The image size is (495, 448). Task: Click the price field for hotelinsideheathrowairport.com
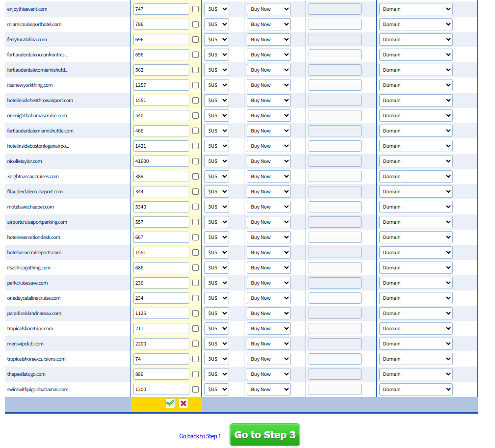(x=161, y=101)
